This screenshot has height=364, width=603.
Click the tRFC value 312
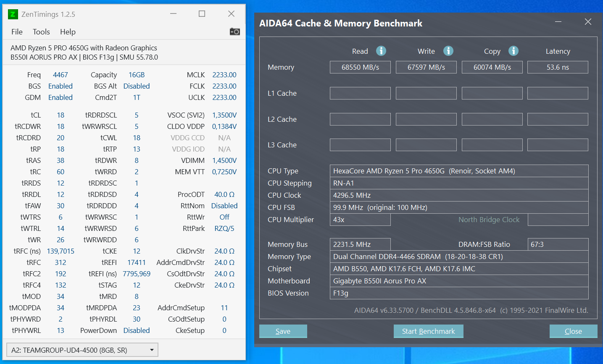point(61,262)
